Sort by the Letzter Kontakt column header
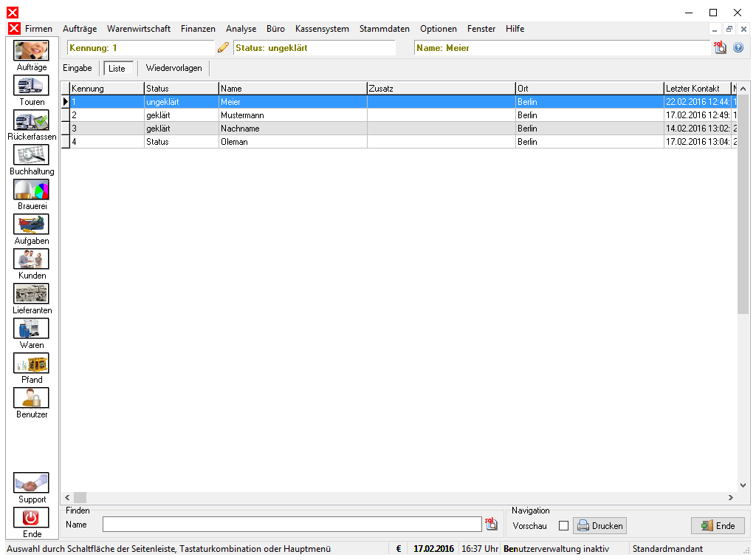The height and width of the screenshot is (560, 756). click(698, 88)
